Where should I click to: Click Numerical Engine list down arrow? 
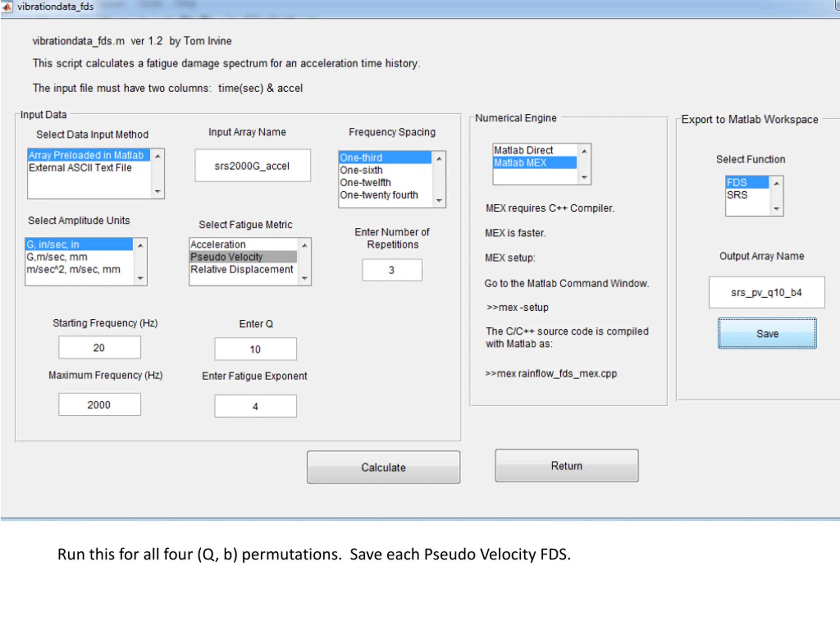coord(584,177)
